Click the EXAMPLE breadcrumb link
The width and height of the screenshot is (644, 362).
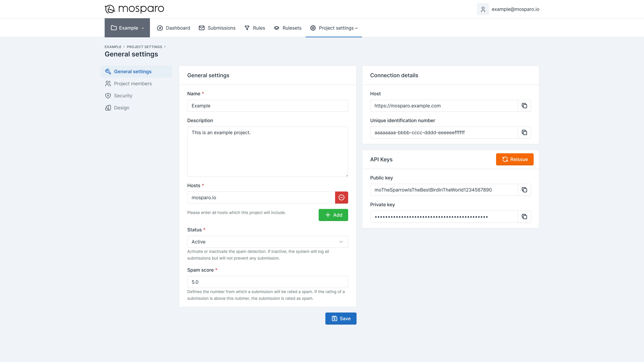tap(113, 47)
